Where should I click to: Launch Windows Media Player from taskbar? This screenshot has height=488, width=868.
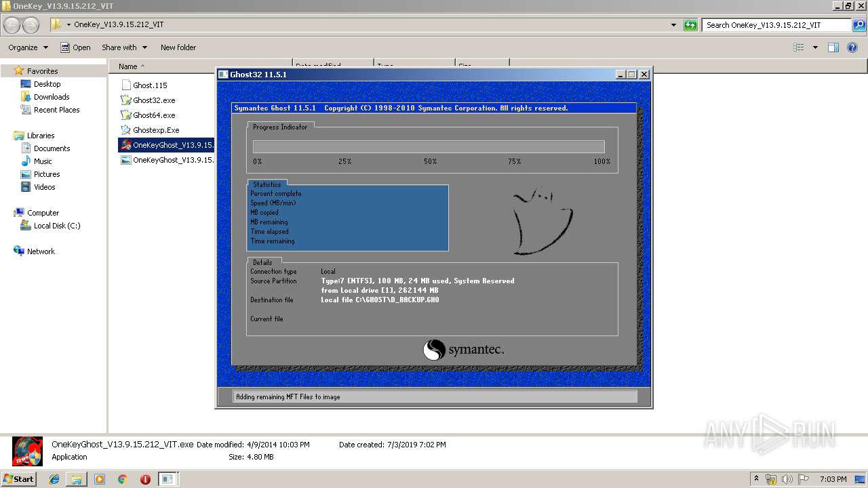[100, 479]
